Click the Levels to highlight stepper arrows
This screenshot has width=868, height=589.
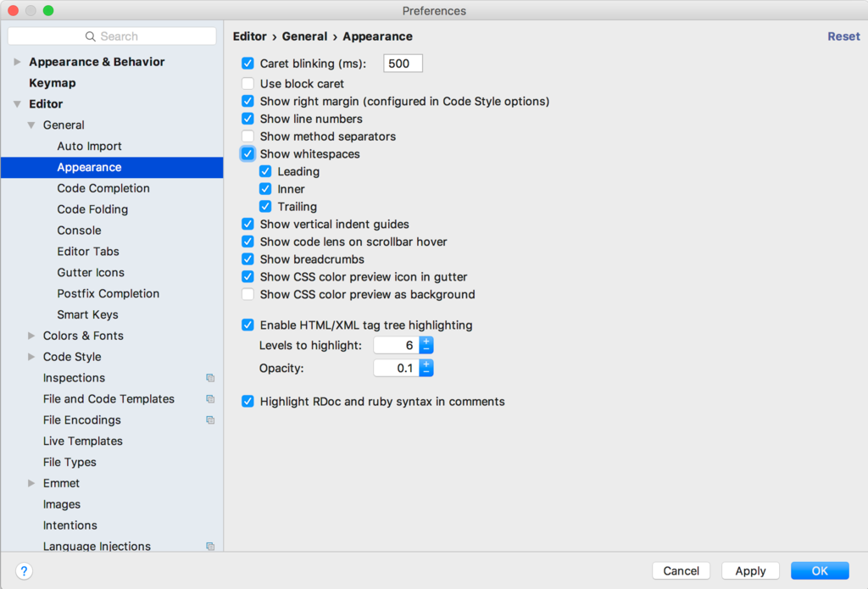(426, 345)
